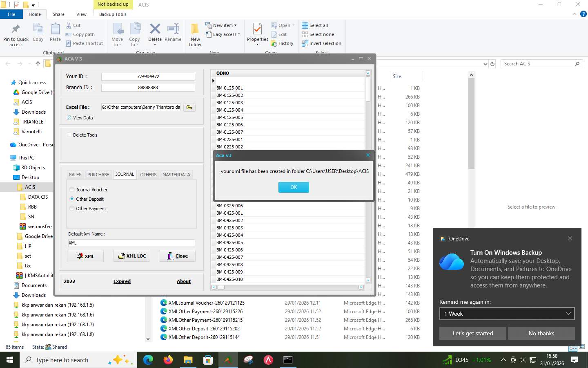
Task: Open the Remind me again dropdown
Action: tap(506, 314)
